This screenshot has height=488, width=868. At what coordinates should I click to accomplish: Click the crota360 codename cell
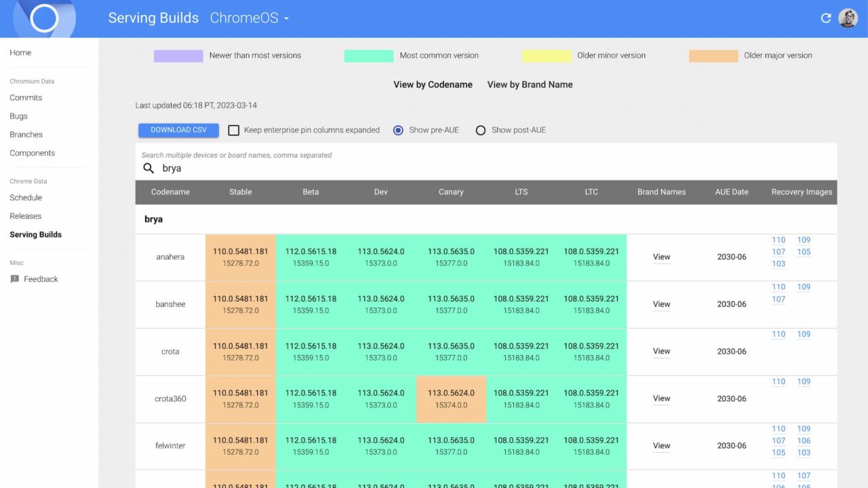pos(170,399)
